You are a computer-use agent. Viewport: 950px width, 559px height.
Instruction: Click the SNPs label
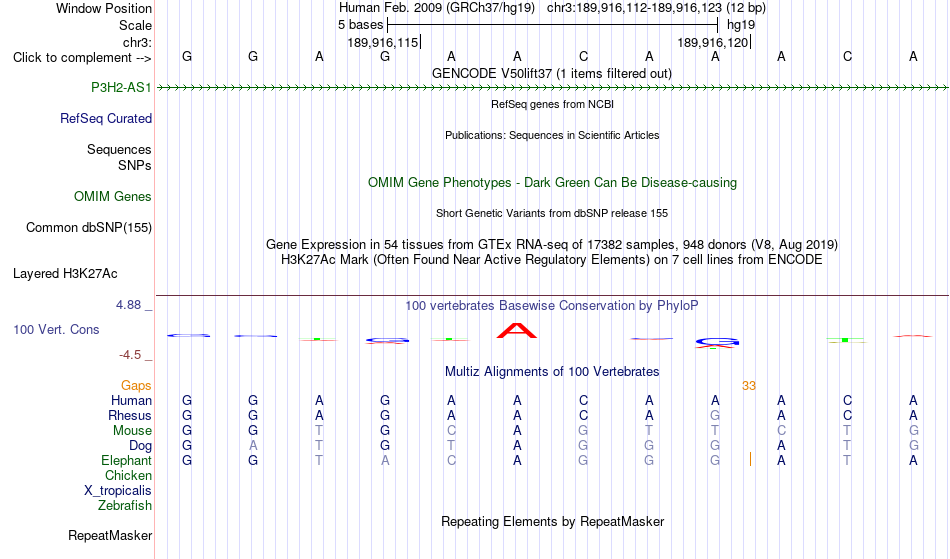coord(135,165)
